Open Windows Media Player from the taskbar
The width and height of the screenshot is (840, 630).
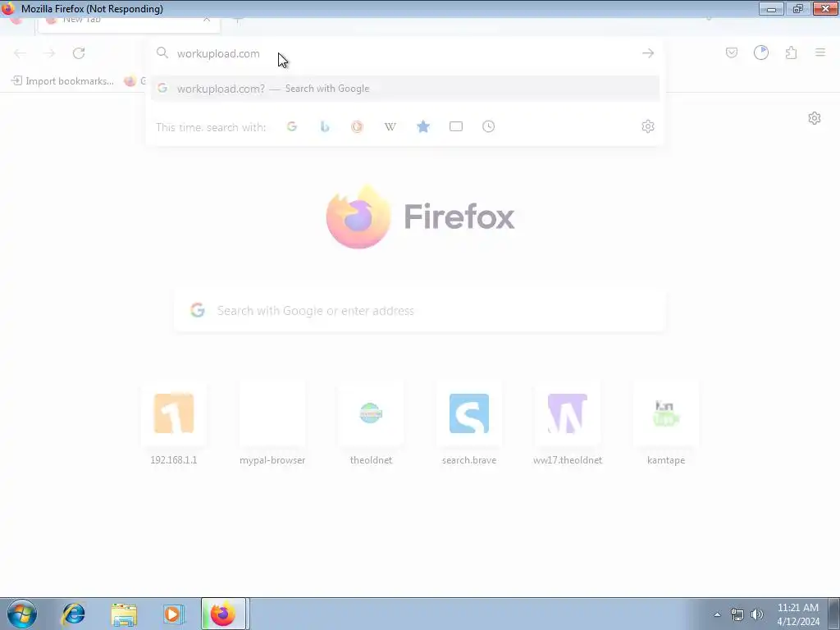point(173,614)
